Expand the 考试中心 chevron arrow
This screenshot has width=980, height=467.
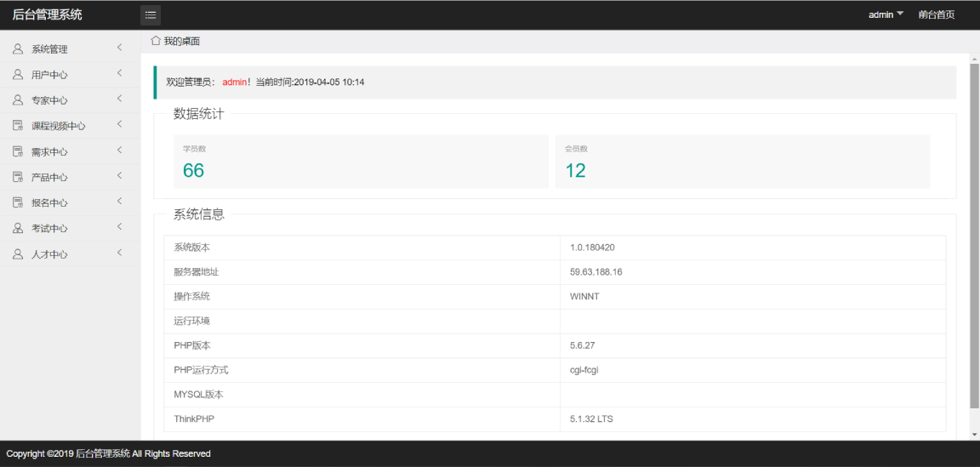tap(119, 227)
